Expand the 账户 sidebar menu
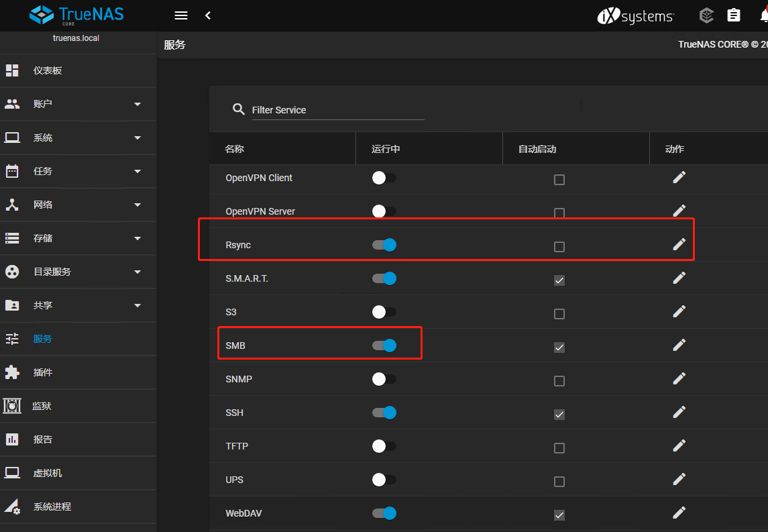This screenshot has width=768, height=532. click(x=138, y=104)
